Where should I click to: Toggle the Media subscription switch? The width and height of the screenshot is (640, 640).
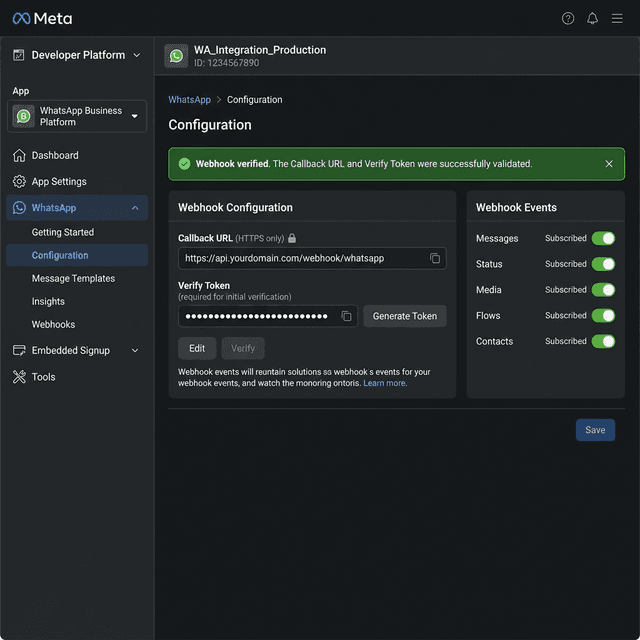603,290
